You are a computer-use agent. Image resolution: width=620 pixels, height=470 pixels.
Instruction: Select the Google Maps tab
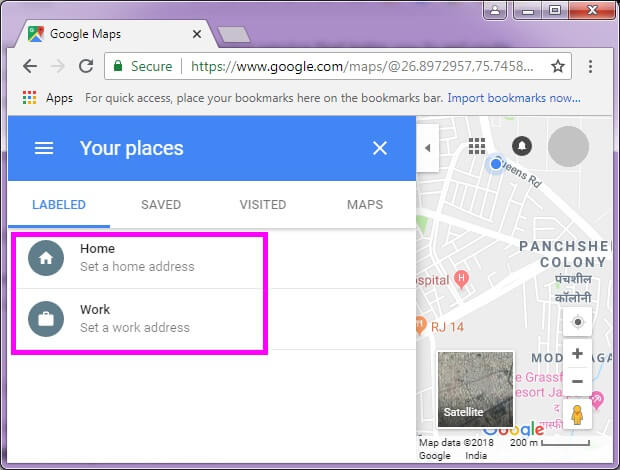[x=115, y=34]
